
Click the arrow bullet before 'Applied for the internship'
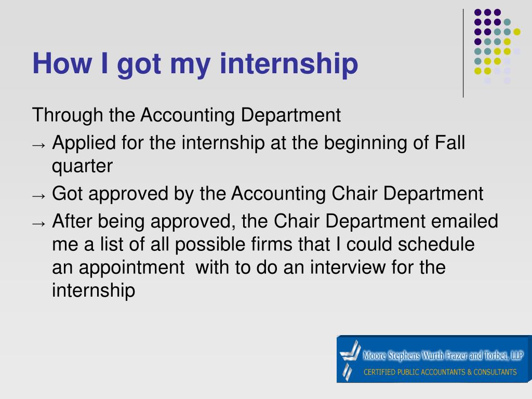pyautogui.click(x=38, y=145)
